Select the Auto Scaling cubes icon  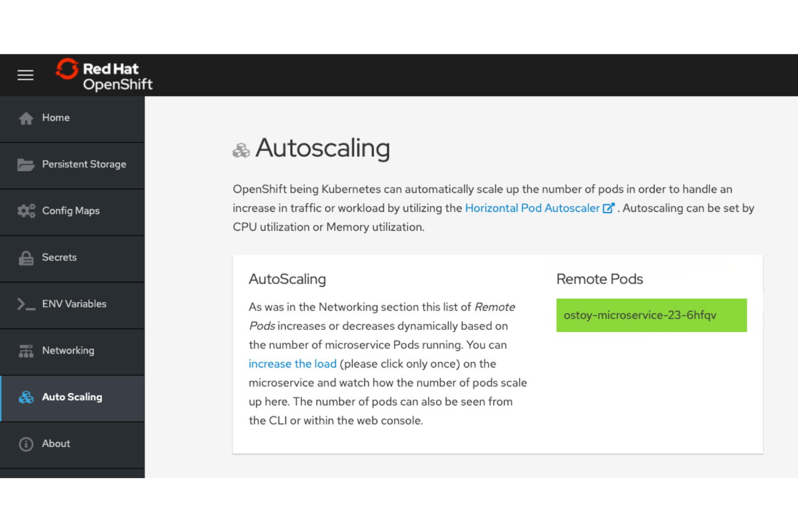26,397
